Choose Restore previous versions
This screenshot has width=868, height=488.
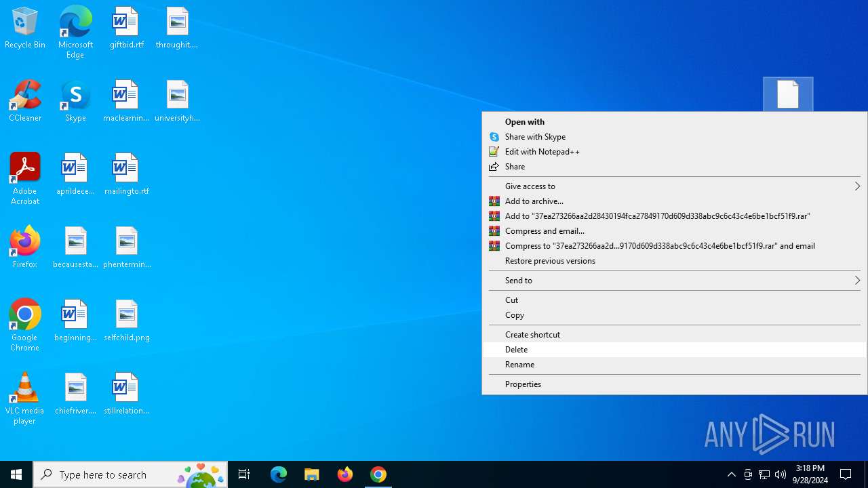675,261
